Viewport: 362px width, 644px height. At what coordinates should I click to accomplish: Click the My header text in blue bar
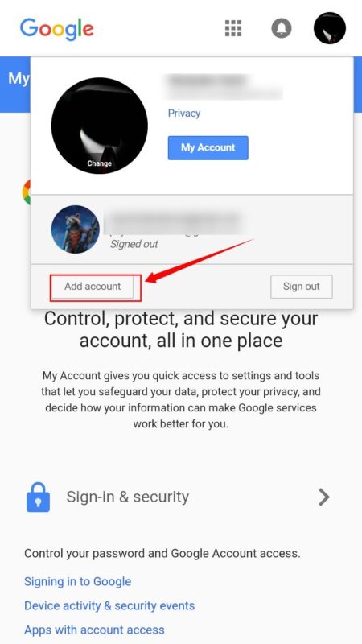[x=19, y=78]
